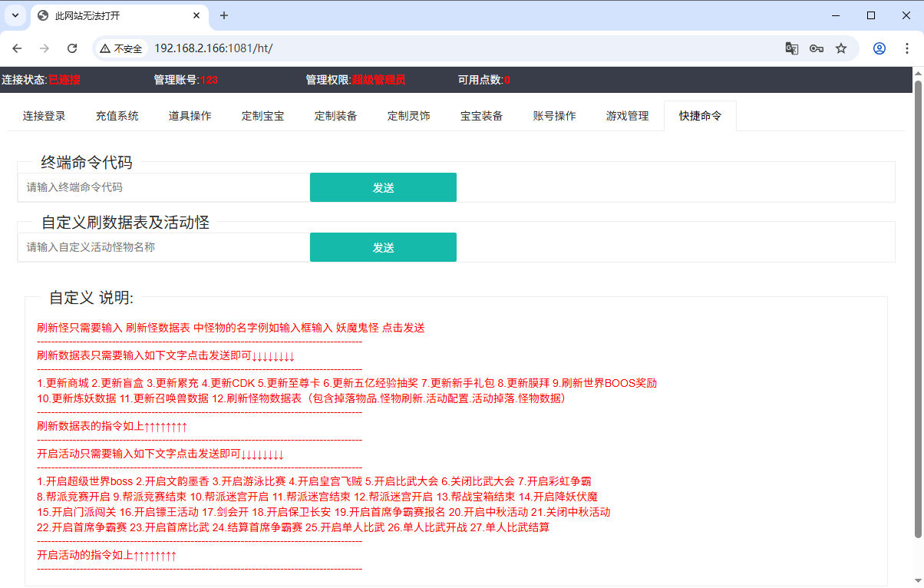
Task: Click the browser back arrow
Action: click(17, 48)
